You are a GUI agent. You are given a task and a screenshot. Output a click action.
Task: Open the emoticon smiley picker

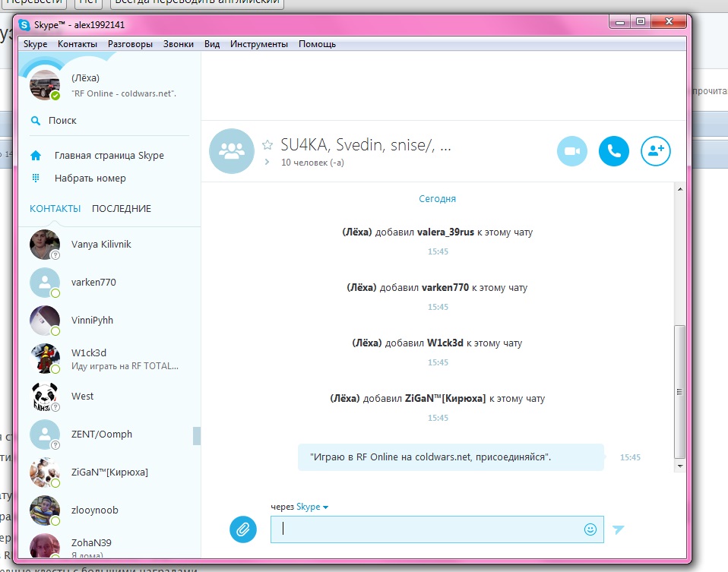(590, 529)
